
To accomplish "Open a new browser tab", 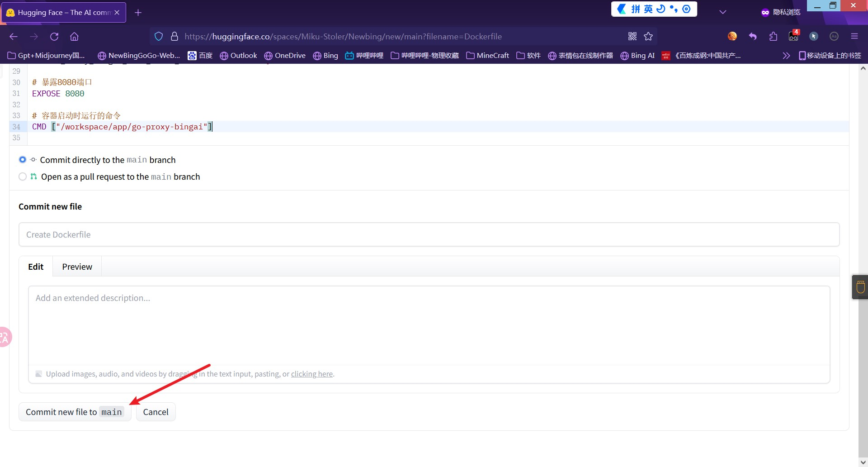I will pos(138,13).
